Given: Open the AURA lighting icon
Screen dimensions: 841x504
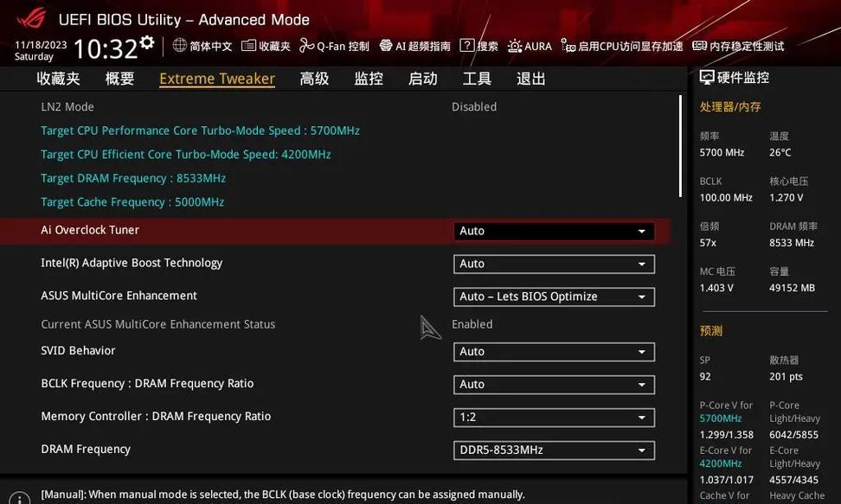Looking at the screenshot, I should pyautogui.click(x=515, y=46).
